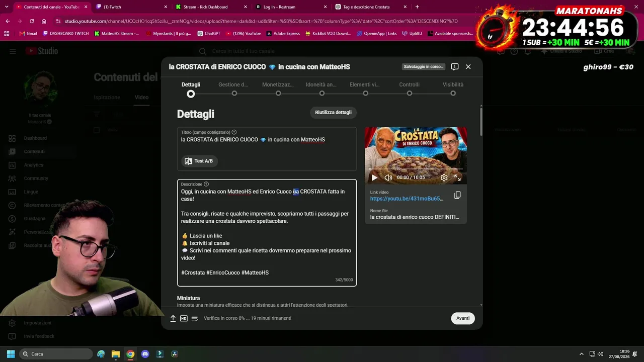
Task: Tick the select-all checkbox in video table
Action: (x=97, y=130)
